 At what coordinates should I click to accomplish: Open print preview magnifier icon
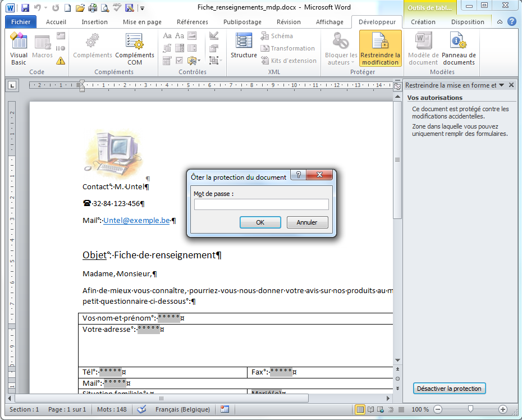[x=105, y=7]
